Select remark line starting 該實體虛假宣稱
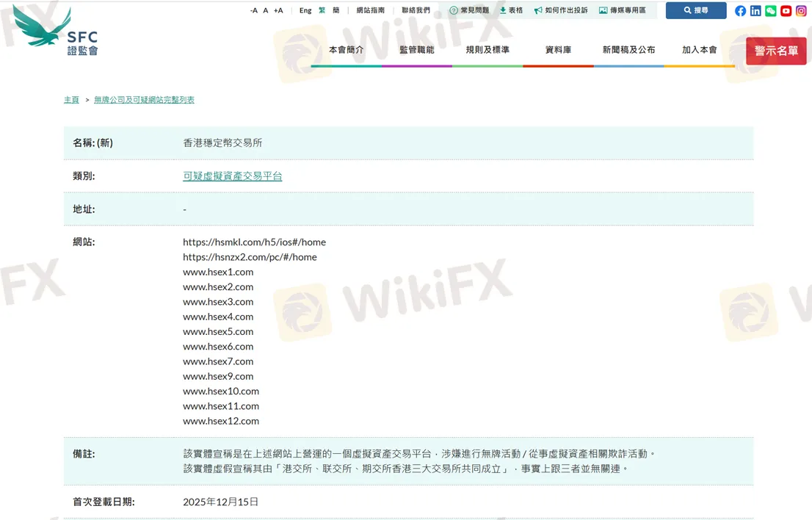The height and width of the screenshot is (520, 812). (x=406, y=469)
